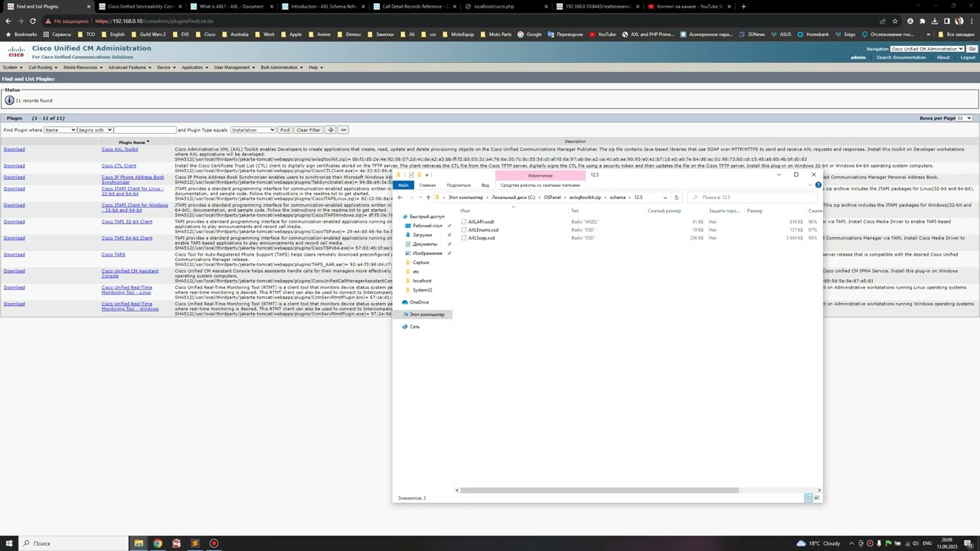Image resolution: width=980 pixels, height=551 pixels.
Task: Click the Cisco logo in the header
Action: pyautogui.click(x=16, y=52)
